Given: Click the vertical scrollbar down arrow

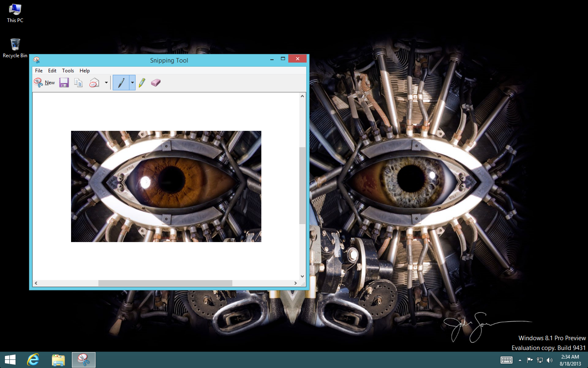Looking at the screenshot, I should pyautogui.click(x=302, y=276).
